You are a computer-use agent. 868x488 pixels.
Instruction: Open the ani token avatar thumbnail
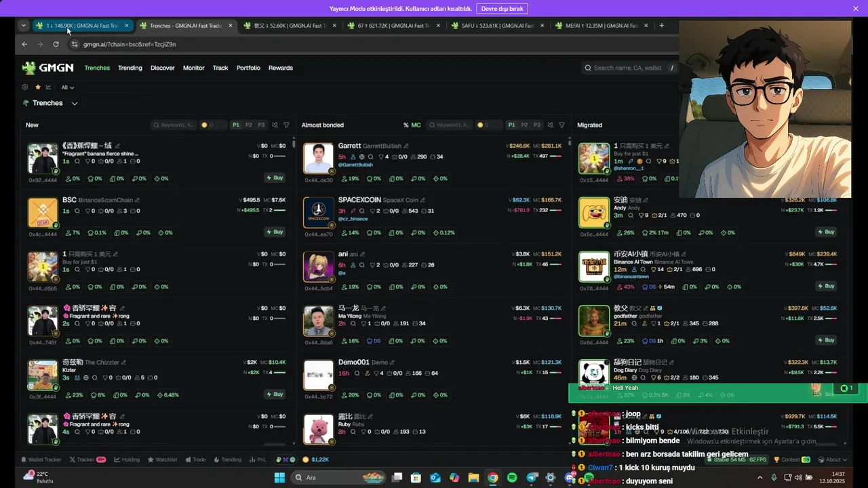[x=318, y=266]
